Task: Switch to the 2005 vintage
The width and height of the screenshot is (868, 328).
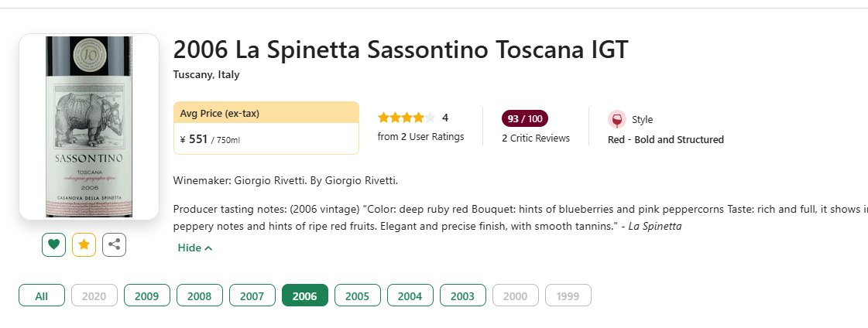Action: (x=358, y=296)
